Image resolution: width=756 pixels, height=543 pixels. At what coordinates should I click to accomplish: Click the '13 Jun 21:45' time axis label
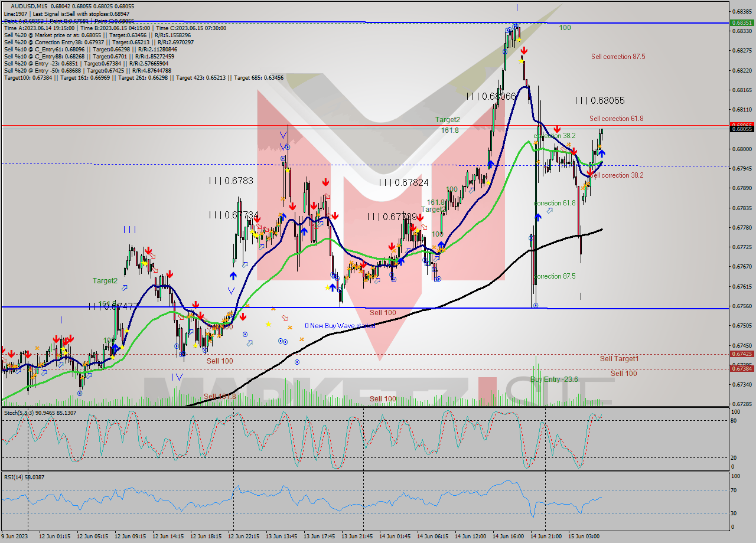click(x=357, y=537)
